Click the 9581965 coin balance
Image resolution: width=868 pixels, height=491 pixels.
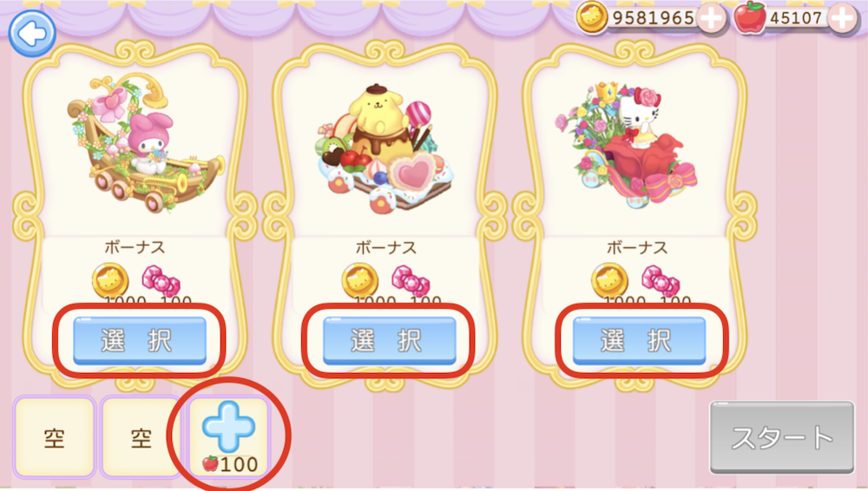(x=654, y=18)
